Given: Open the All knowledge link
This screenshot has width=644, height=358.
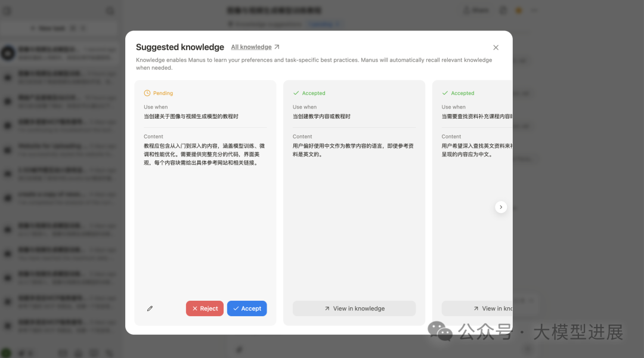Looking at the screenshot, I should click(x=251, y=47).
